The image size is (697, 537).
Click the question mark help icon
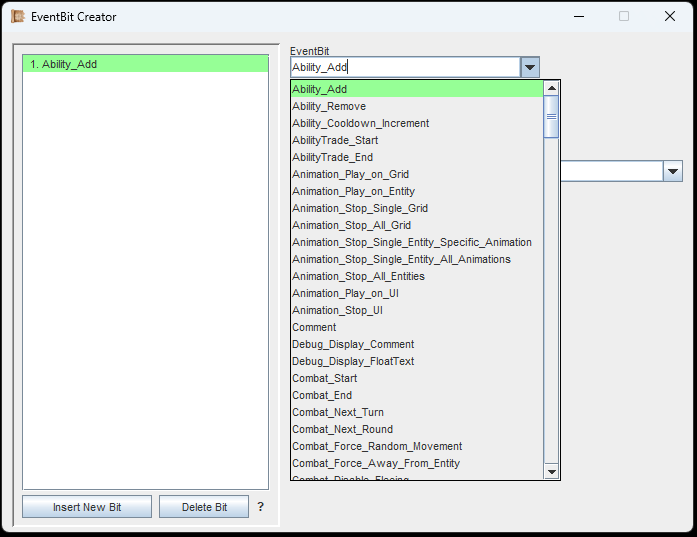tap(261, 507)
